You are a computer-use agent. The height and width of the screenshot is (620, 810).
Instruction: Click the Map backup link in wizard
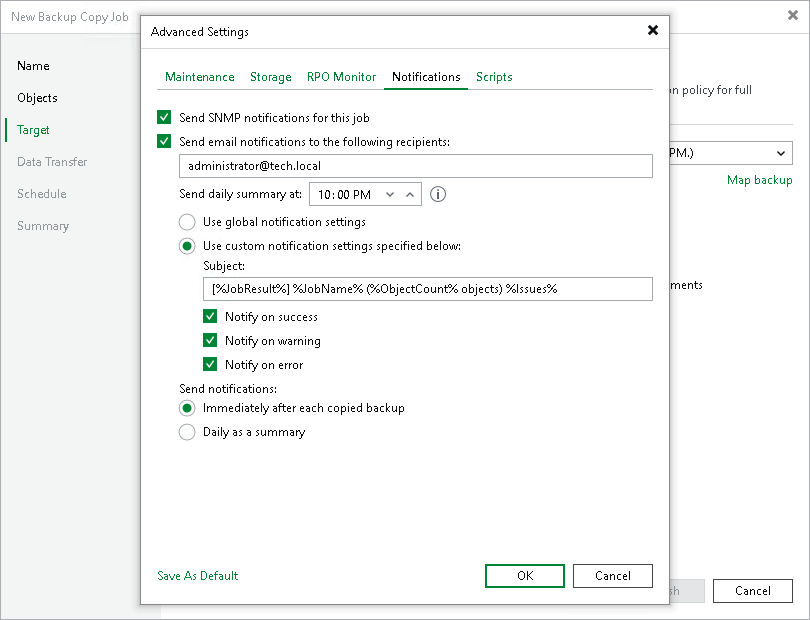click(x=759, y=180)
